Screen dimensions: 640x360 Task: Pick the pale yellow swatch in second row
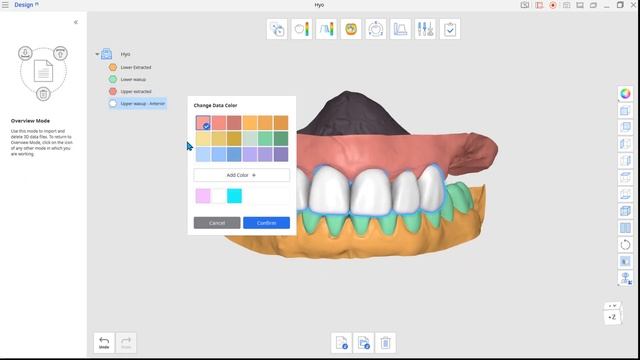203,139
